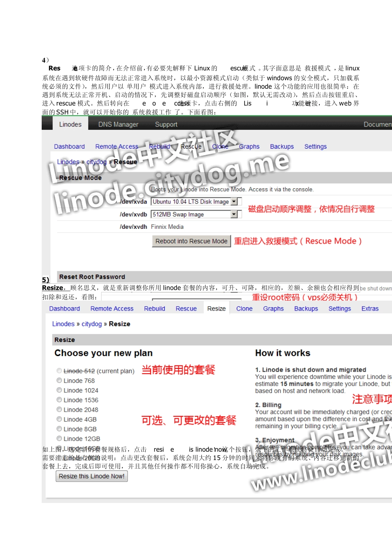Click the Choose your new plan heading
This screenshot has height=555, width=392.
coord(104,353)
